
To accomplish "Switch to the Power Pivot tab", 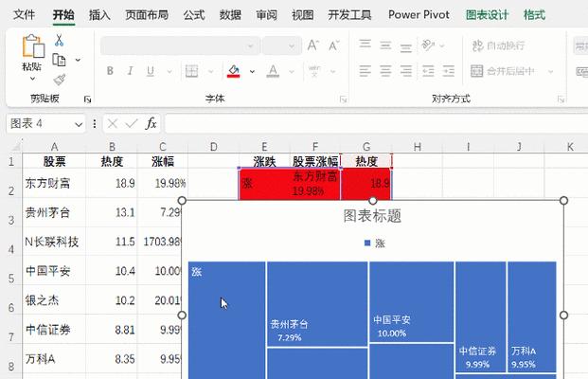I will click(x=419, y=15).
